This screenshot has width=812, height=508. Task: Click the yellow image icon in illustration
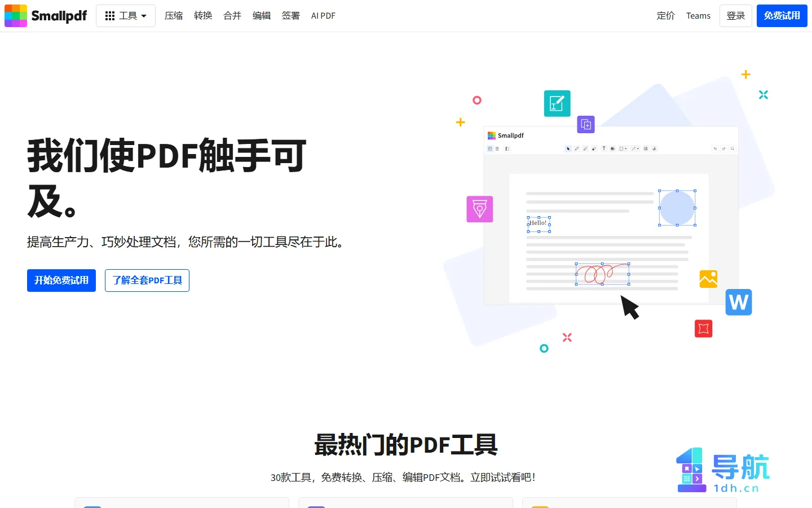point(708,279)
